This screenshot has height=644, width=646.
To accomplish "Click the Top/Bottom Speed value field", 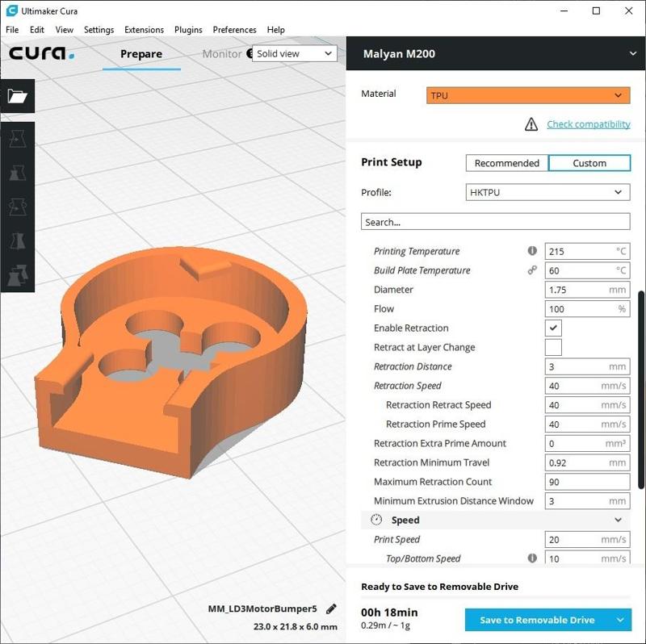I will coord(587,558).
